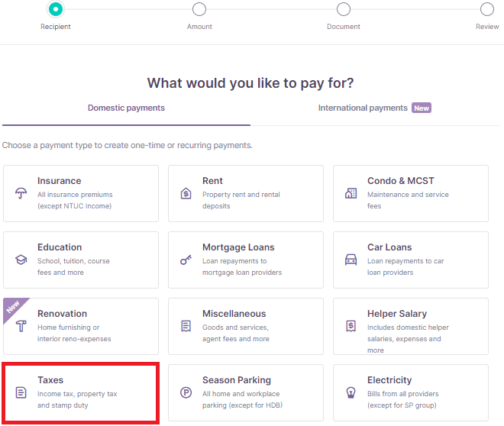The height and width of the screenshot is (426, 504).
Task: Click the house dollar icon for Rent
Action: [186, 193]
